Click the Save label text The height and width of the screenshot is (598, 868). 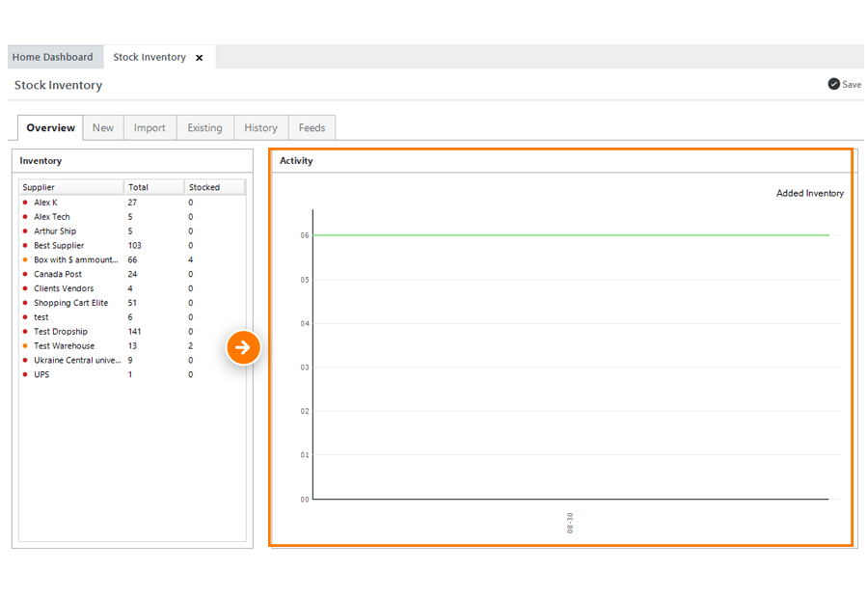[852, 85]
